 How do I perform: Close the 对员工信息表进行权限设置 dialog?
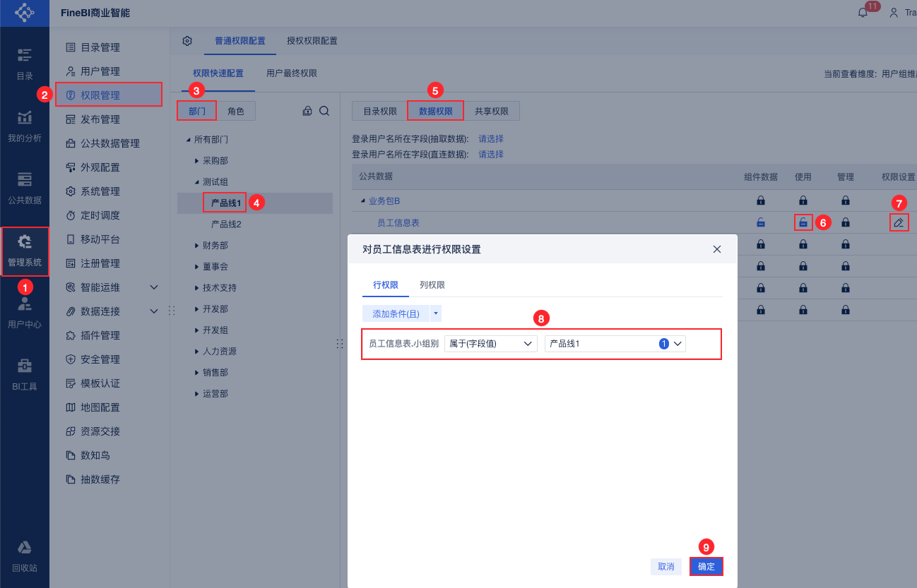pyautogui.click(x=717, y=249)
